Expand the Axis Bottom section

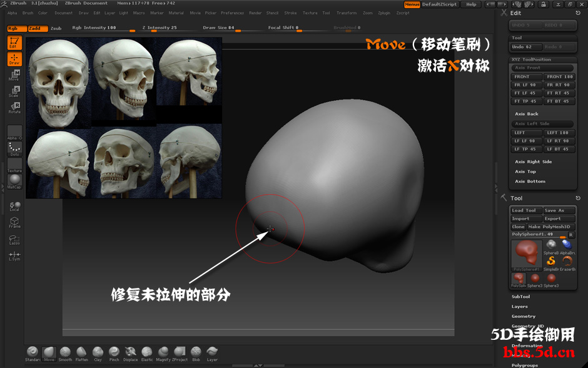point(530,181)
